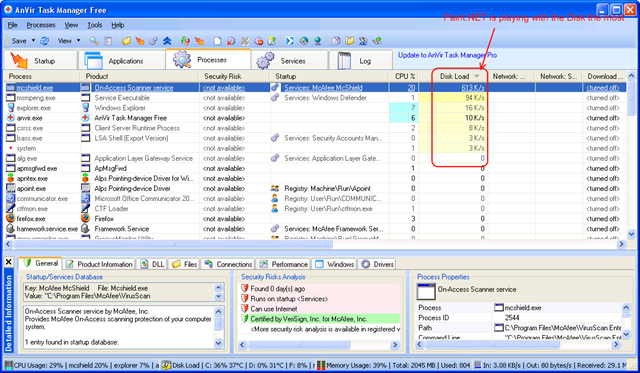Open the Windows detail tab
This screenshot has height=373, width=640.
pos(335,264)
